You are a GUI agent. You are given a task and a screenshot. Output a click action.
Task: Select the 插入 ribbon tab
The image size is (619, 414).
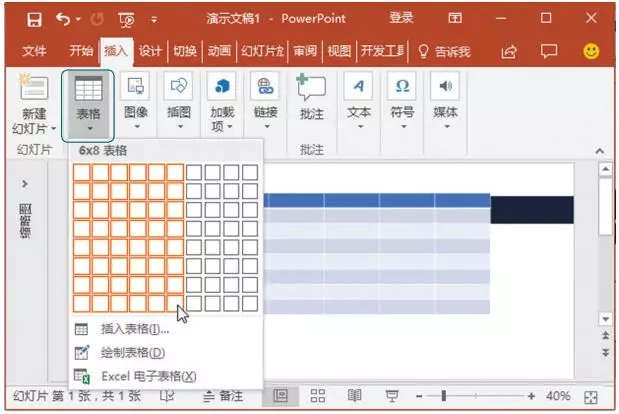click(x=116, y=51)
